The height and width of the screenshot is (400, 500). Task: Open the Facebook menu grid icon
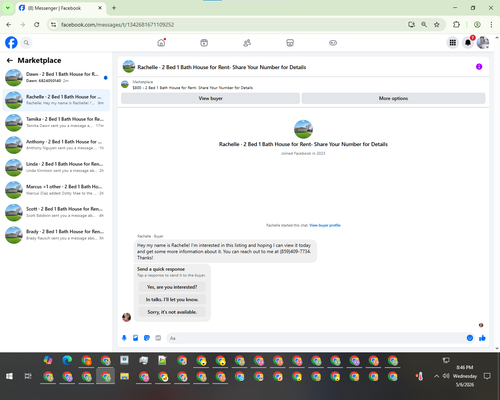click(453, 43)
